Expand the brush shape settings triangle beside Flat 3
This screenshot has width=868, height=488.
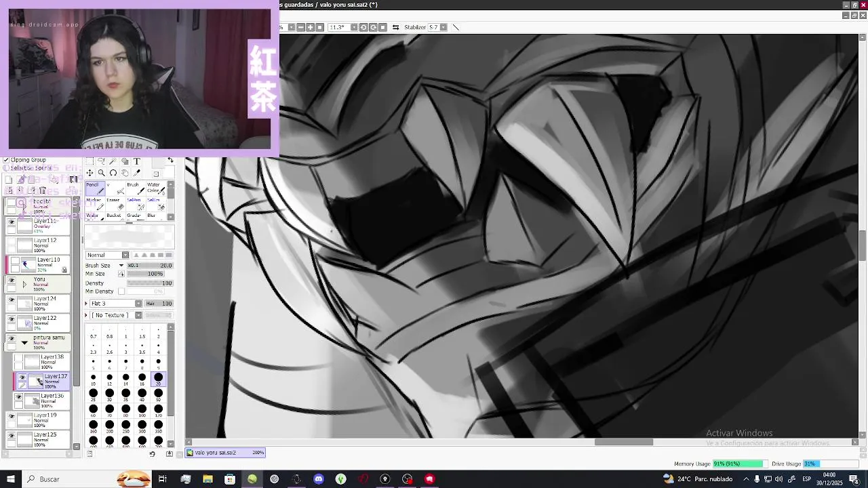pos(87,304)
